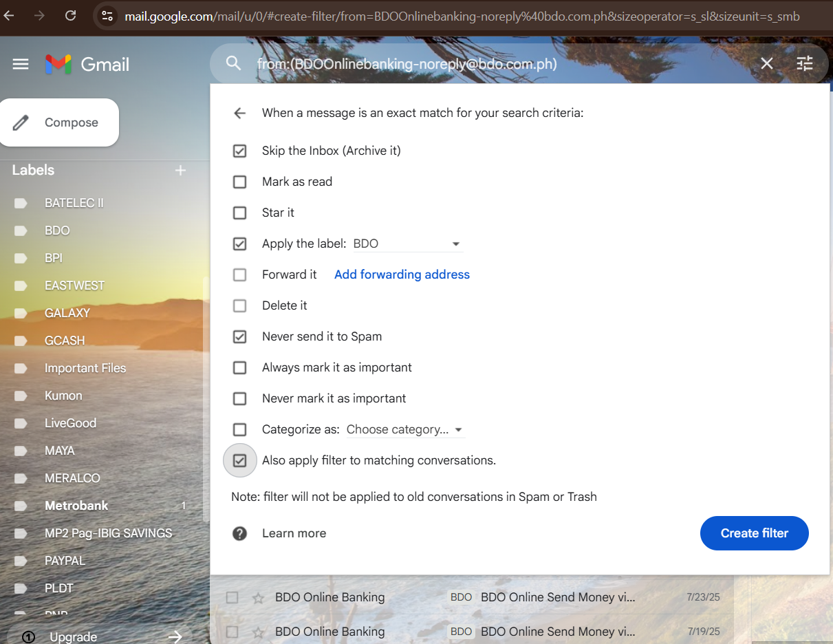Click the Compose button
The image size is (833, 644).
[x=58, y=122]
